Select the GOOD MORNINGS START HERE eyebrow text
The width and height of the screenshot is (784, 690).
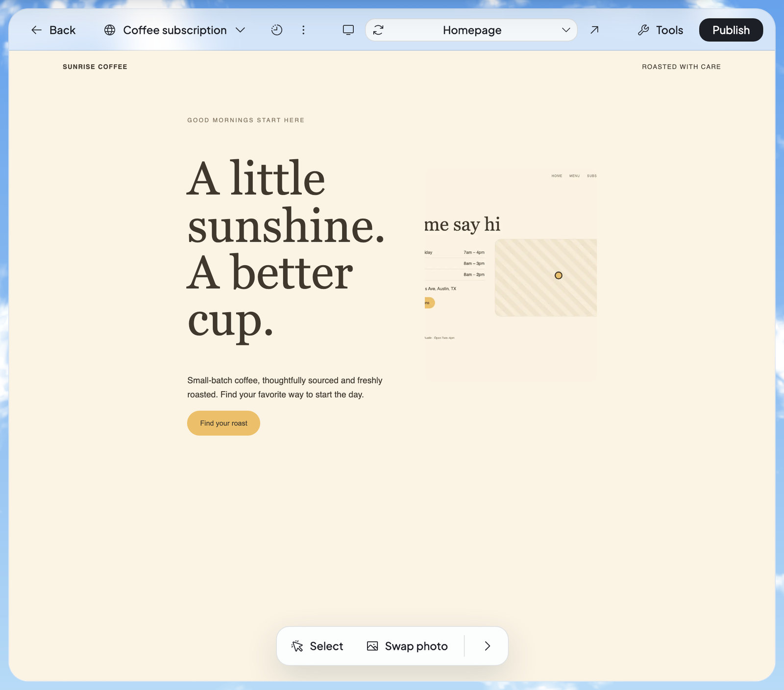(246, 120)
